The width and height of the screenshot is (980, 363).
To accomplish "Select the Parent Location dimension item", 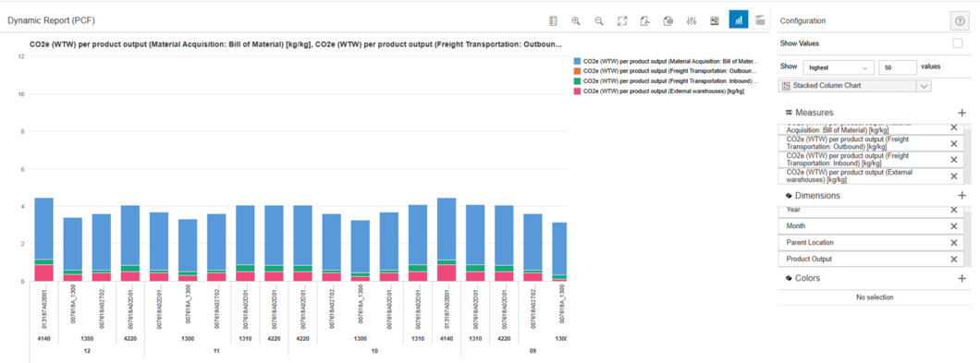I will coord(871,242).
